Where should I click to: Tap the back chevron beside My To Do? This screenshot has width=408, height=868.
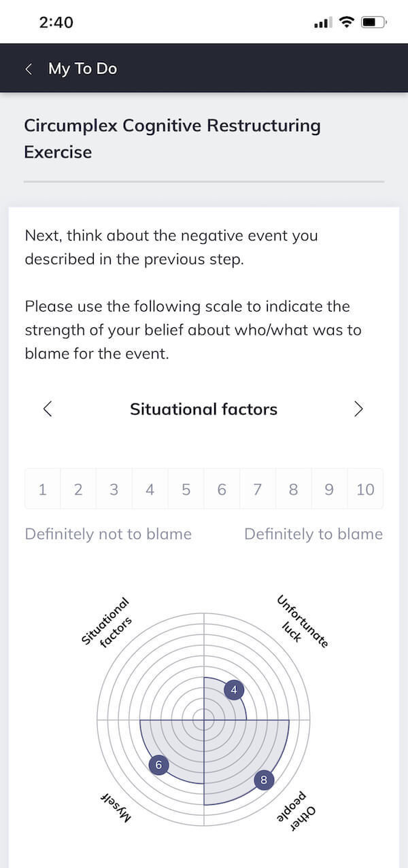[29, 69]
